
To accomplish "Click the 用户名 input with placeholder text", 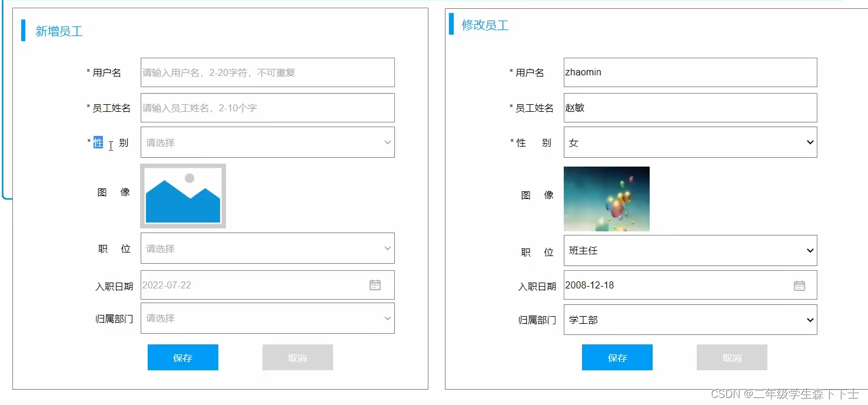I will [267, 72].
